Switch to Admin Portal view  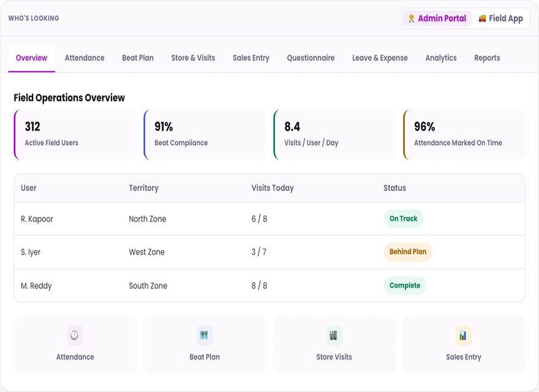[437, 18]
